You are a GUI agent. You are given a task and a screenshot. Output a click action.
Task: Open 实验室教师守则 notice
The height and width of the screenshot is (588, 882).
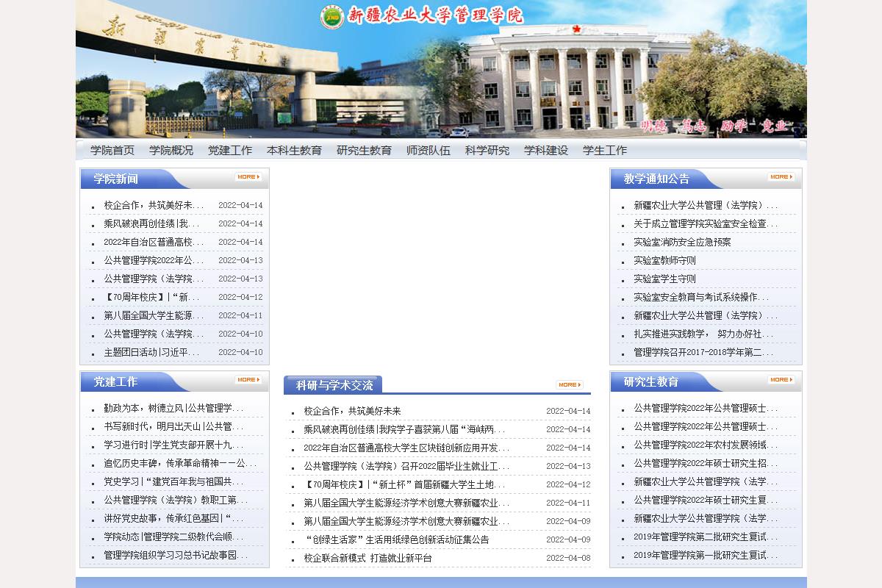pyautogui.click(x=664, y=260)
